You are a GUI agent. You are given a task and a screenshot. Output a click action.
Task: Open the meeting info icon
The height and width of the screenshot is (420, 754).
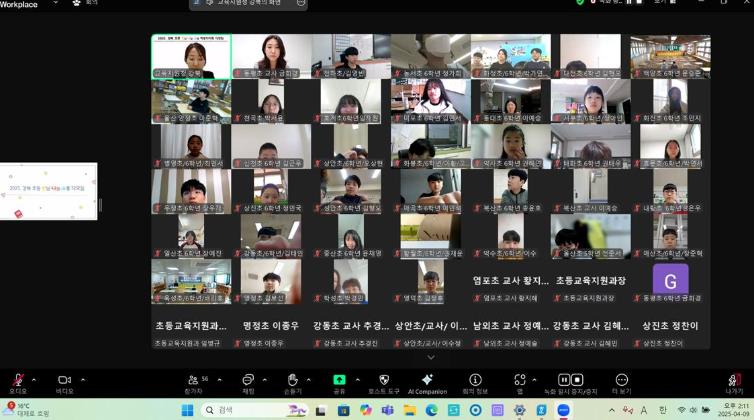click(x=475, y=381)
